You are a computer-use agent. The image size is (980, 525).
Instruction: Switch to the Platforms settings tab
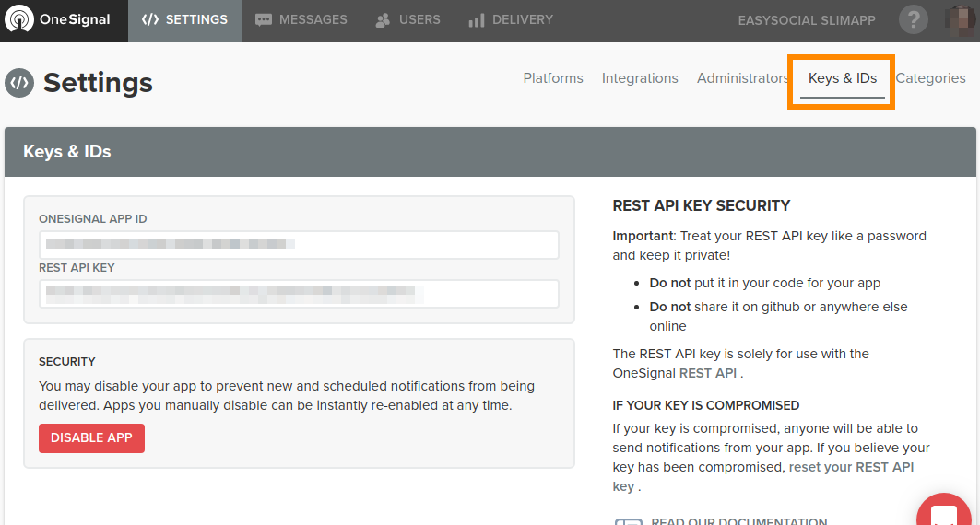coord(553,78)
